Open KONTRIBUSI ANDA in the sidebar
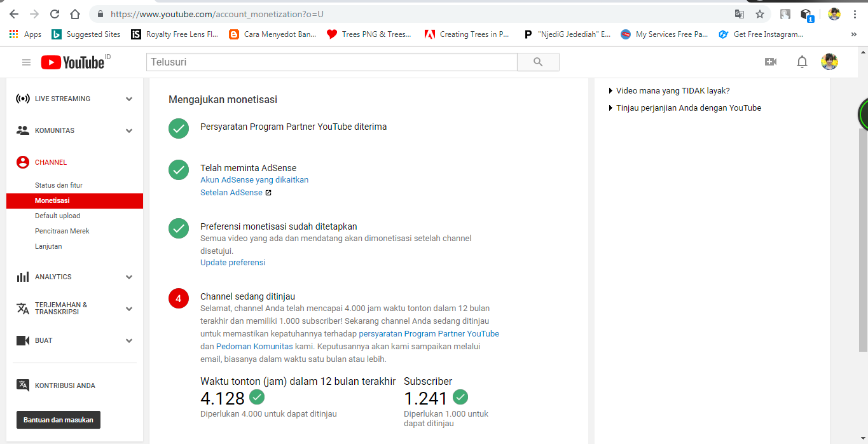 click(65, 385)
